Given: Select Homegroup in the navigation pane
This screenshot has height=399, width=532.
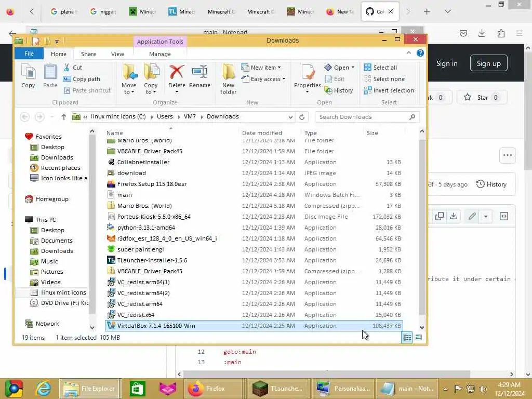Looking at the screenshot, I should click(47, 199).
